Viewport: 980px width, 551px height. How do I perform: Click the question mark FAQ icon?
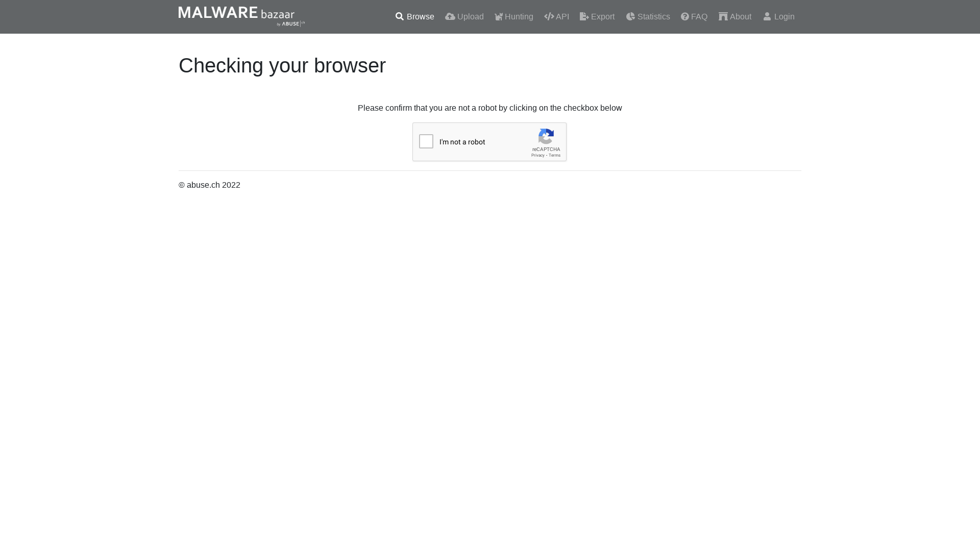(684, 16)
